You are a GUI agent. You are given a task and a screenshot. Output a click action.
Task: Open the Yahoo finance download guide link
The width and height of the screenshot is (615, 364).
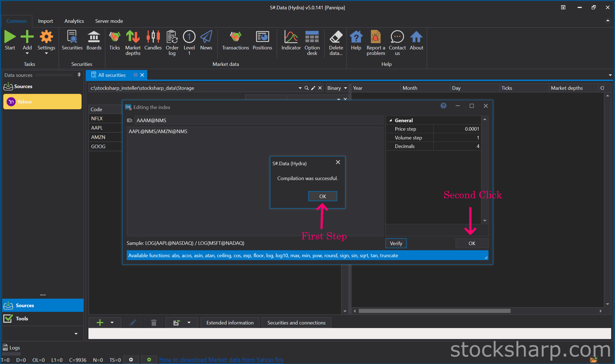(221, 360)
